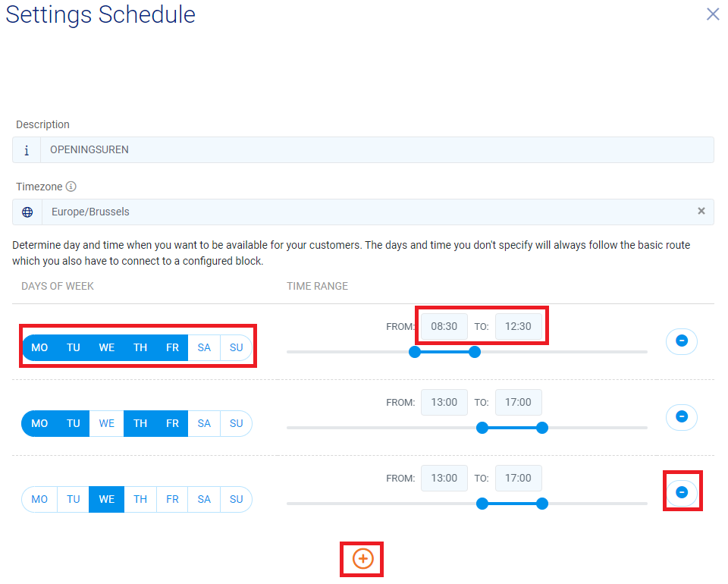Click the globe icon in Timezone field
Screen dimensions: 728x584
tap(27, 212)
